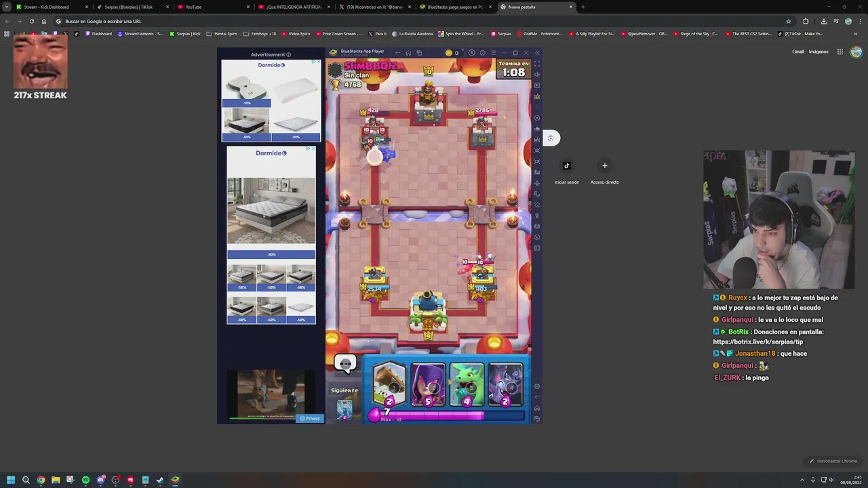This screenshot has height=488, width=868.
Task: Reload the page in Chrome
Action: click(31, 21)
